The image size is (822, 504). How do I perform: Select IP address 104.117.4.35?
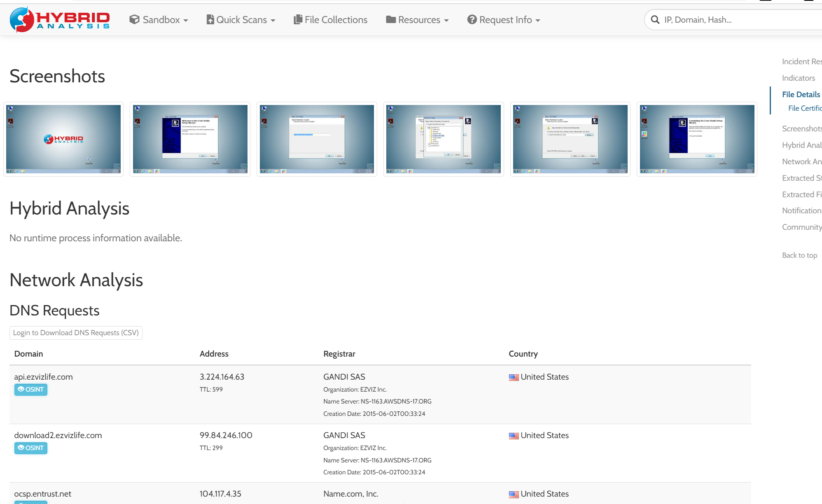pyautogui.click(x=220, y=494)
